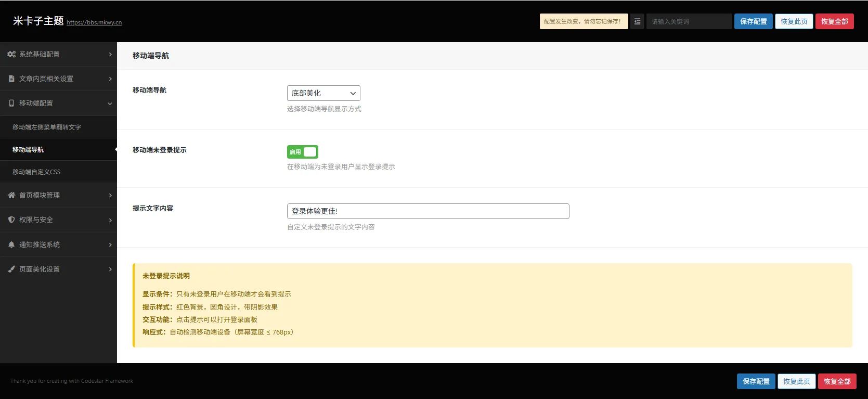Image resolution: width=868 pixels, height=399 pixels.
Task: Click the shield icon beside 权限与安全
Action: [11, 220]
